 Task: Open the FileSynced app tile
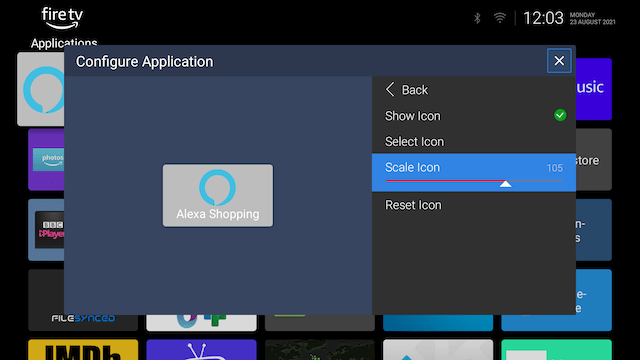83,300
